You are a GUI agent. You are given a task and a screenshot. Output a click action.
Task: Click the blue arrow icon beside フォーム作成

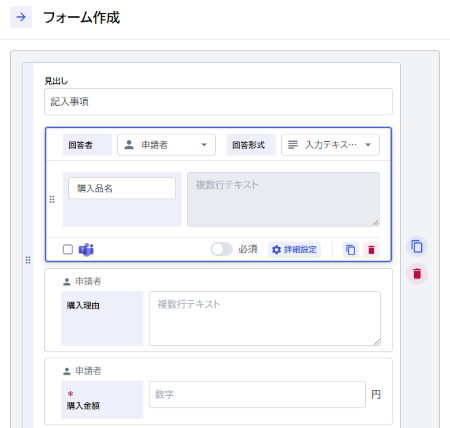click(21, 17)
